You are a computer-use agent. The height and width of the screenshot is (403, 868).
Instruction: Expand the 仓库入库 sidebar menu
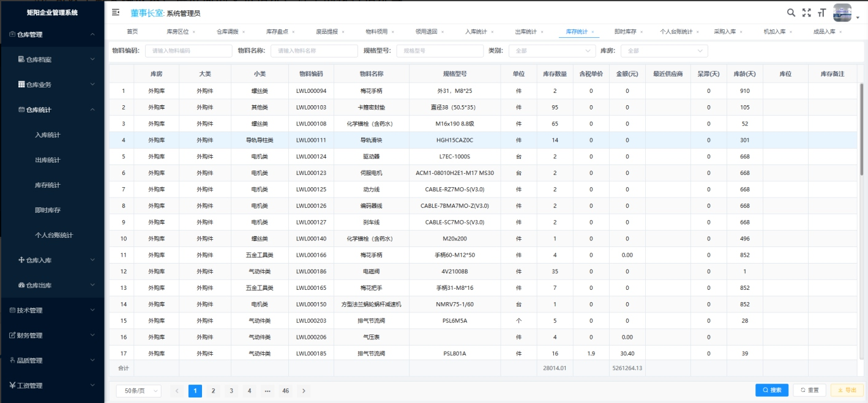point(52,261)
